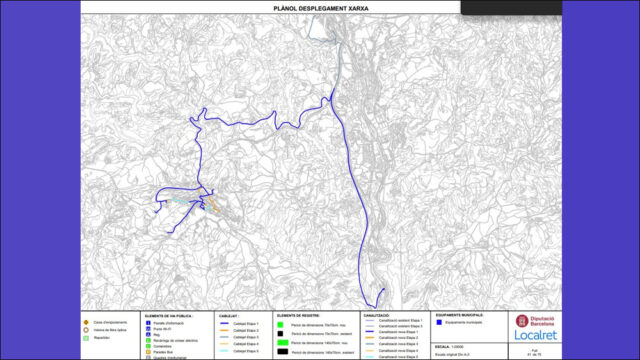Click the orange Parades Bus legend icon
640x360 pixels.
coord(148,352)
